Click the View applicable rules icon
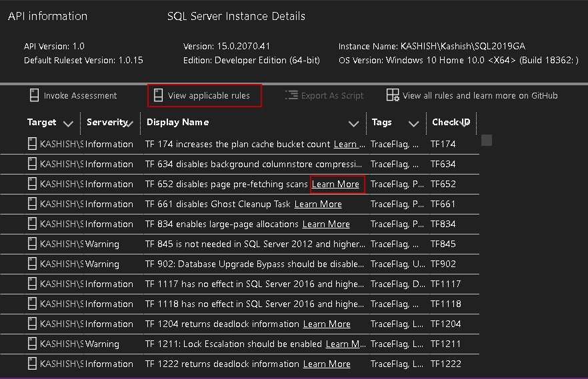This screenshot has width=588, height=379. [158, 95]
